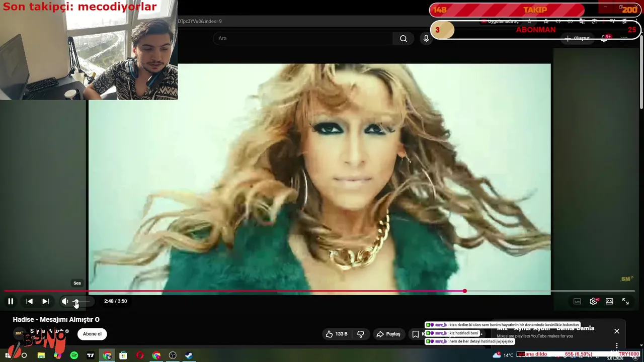Save video with bookmark icon
The width and height of the screenshot is (644, 362).
point(416,334)
